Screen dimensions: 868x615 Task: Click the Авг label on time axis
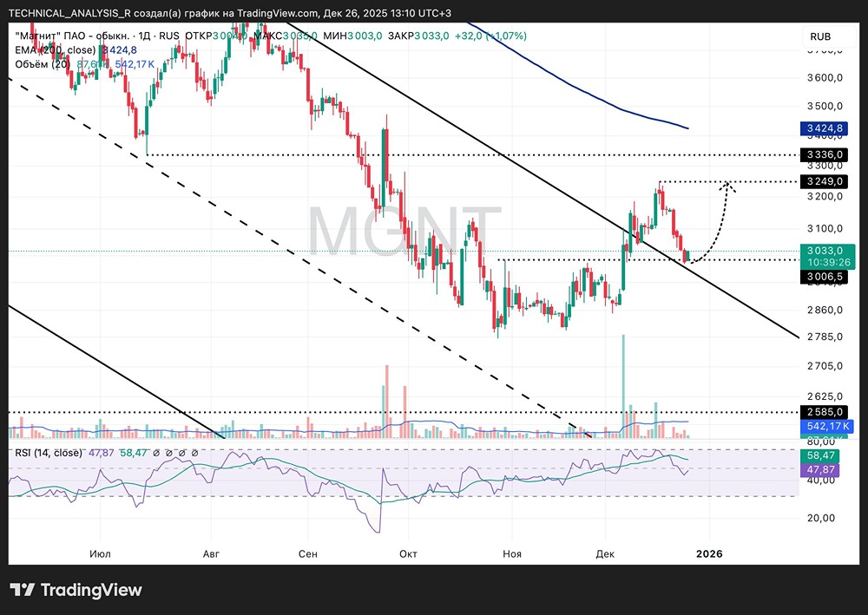coord(212,553)
